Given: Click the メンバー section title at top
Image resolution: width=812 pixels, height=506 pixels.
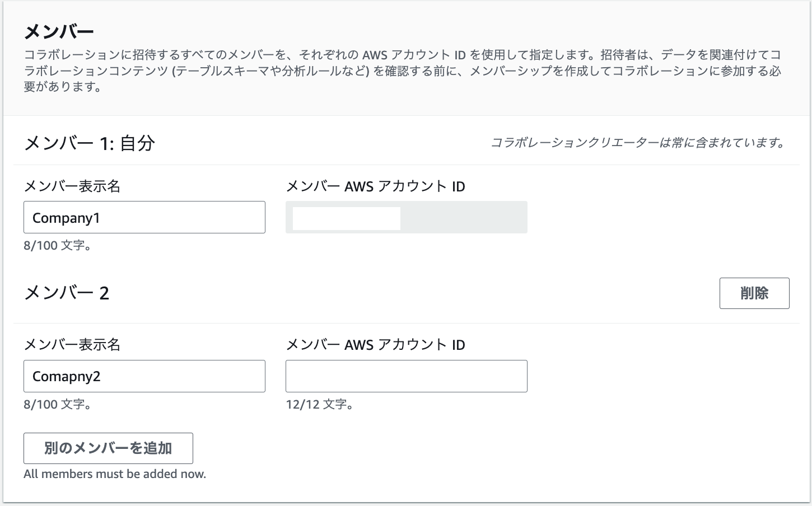Looking at the screenshot, I should [59, 32].
